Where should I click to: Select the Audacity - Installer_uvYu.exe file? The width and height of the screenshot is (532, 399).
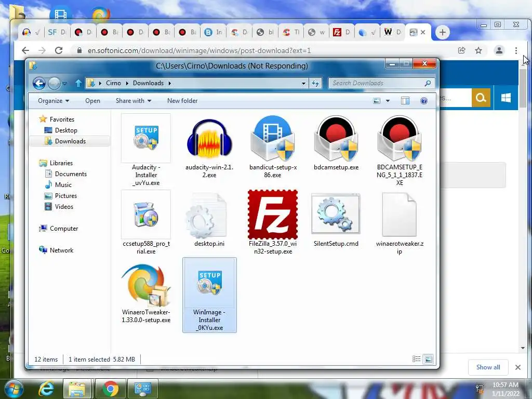point(146,151)
